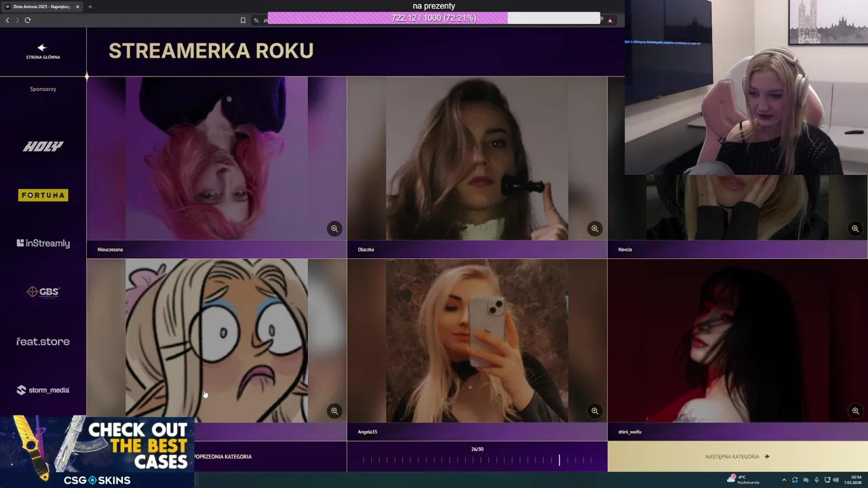Click the microphone icon in system tray
Viewport: 868px width, 488px height.
(x=816, y=480)
